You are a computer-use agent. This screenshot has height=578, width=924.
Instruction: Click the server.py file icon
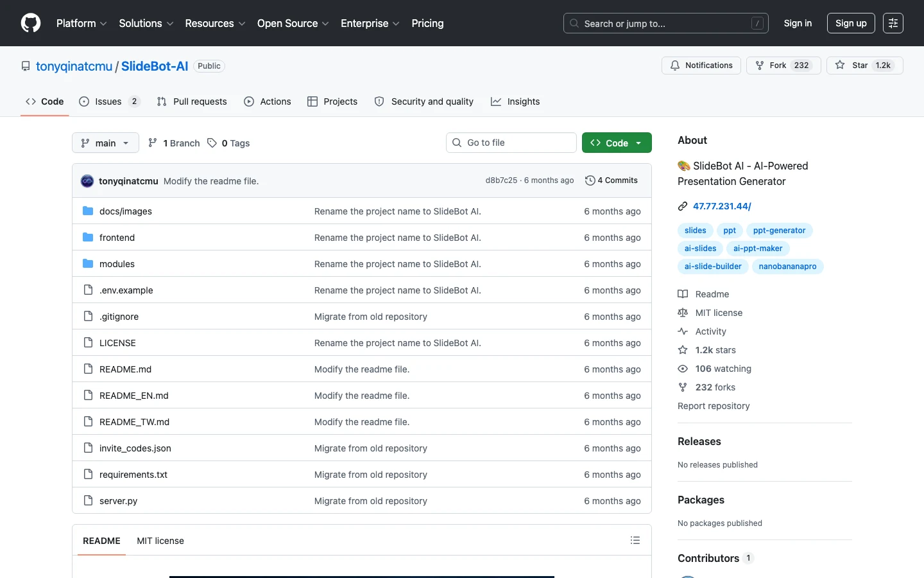(x=88, y=501)
